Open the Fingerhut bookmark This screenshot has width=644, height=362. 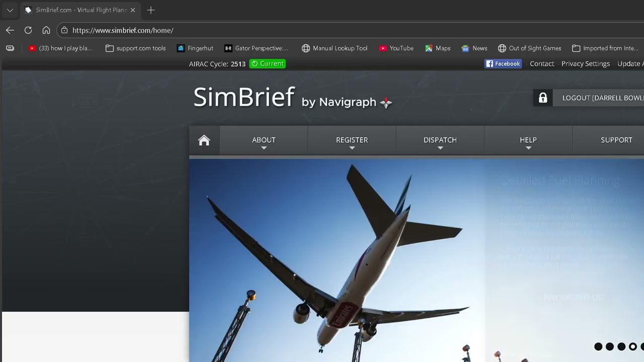point(195,48)
